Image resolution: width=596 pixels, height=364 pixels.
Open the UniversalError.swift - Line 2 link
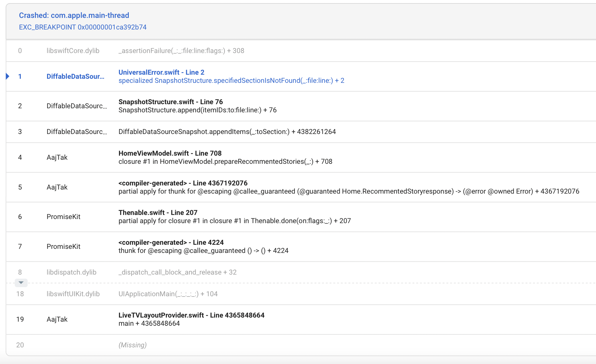point(161,72)
